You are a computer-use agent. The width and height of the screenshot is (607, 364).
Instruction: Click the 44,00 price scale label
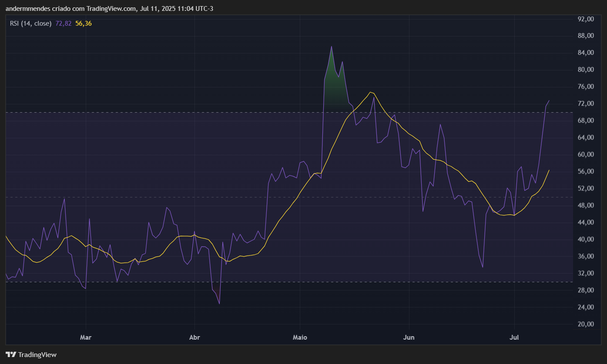point(586,222)
